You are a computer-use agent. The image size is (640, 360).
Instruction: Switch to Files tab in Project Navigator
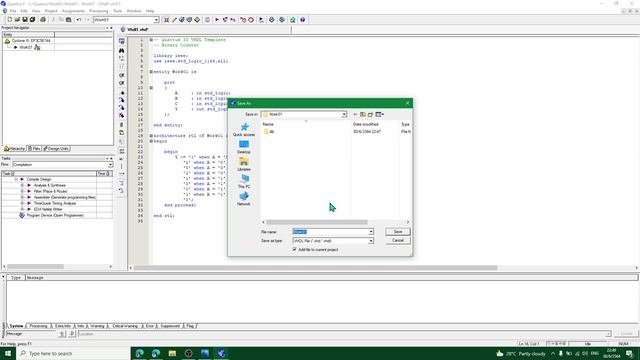pyautogui.click(x=34, y=149)
